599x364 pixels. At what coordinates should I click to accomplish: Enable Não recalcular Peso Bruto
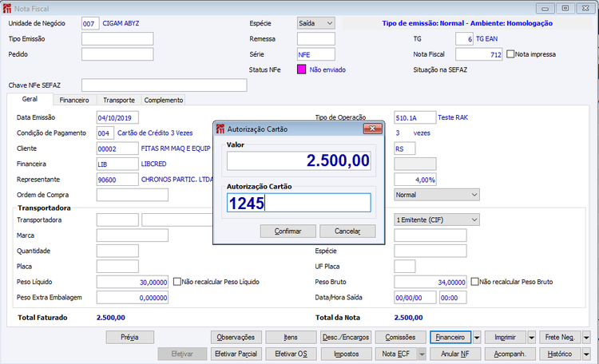click(475, 282)
